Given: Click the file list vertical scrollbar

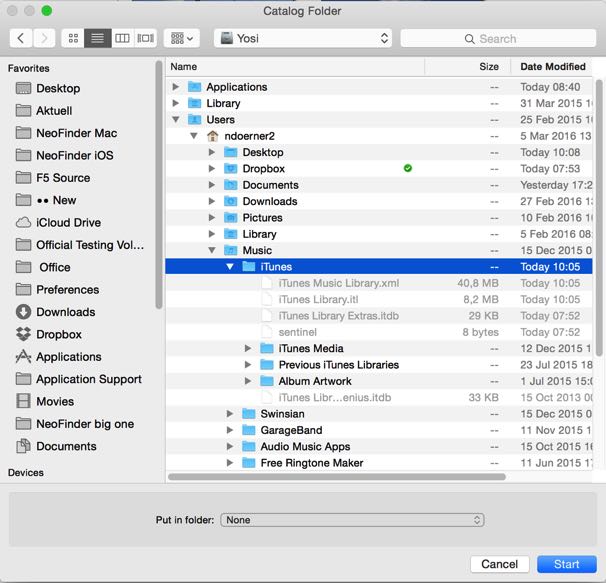Looking at the screenshot, I should (x=599, y=217).
